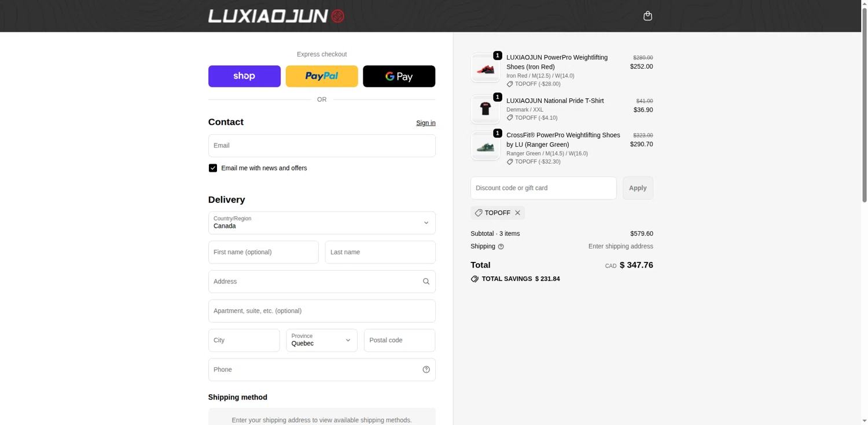
Task: Focus the Discount code or gift card field
Action: coord(543,188)
